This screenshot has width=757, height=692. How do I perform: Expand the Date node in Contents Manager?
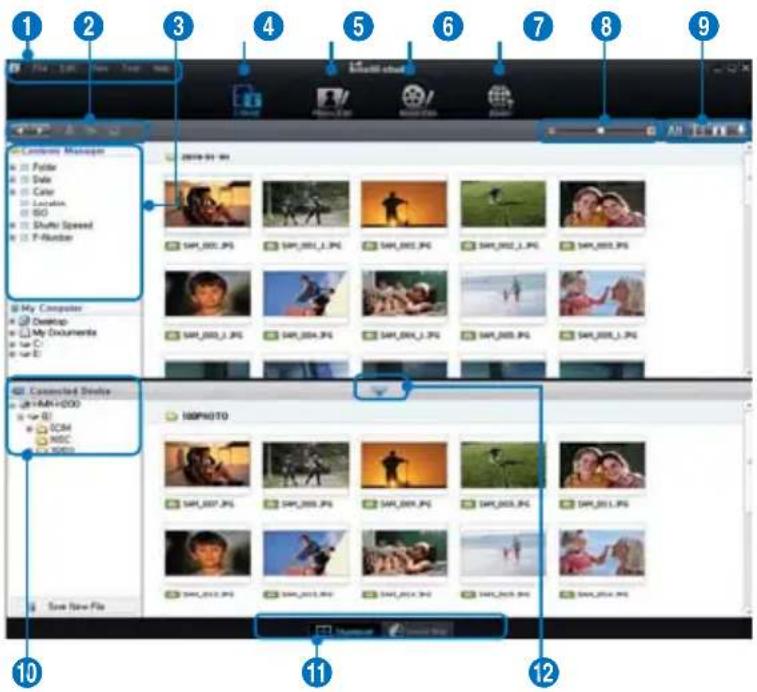[13, 180]
